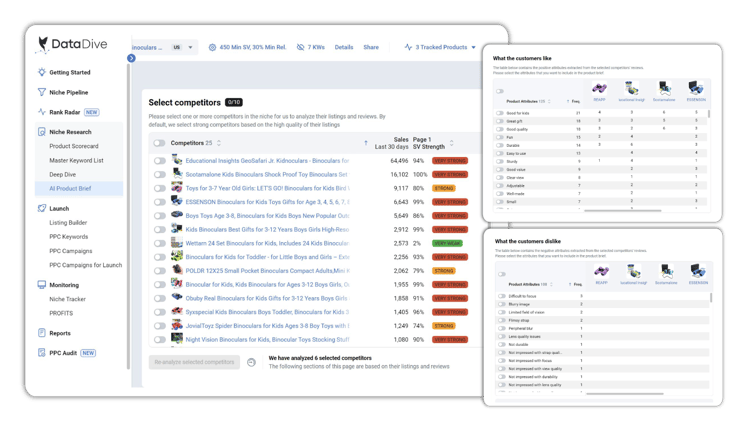Click the Getting Started lightbulb icon
The image size is (750, 437).
(42, 72)
